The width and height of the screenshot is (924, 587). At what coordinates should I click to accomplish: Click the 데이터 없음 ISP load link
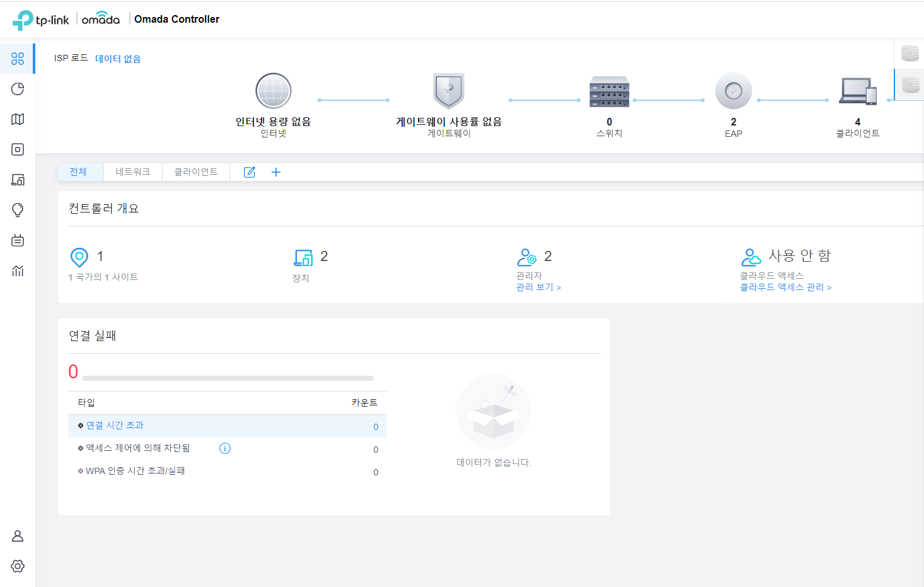click(118, 59)
